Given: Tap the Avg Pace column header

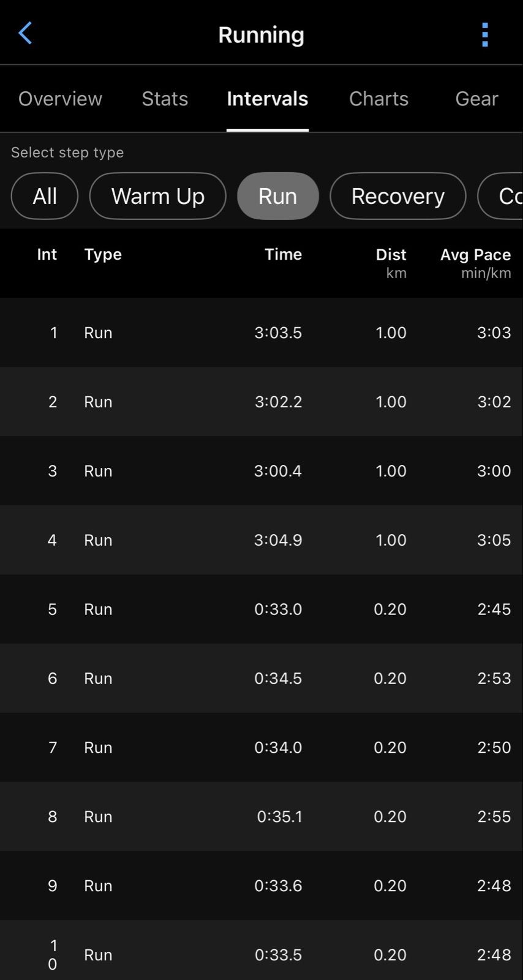Looking at the screenshot, I should (x=475, y=255).
